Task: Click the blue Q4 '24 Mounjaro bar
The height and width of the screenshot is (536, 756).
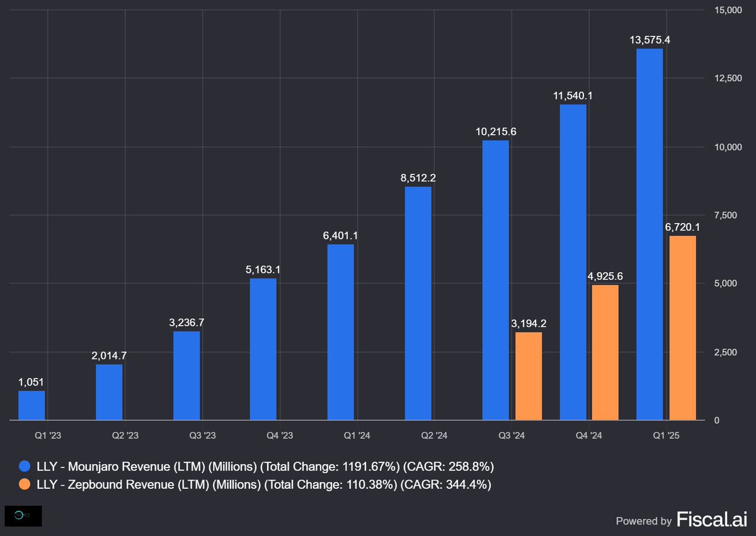Action: pos(573,262)
